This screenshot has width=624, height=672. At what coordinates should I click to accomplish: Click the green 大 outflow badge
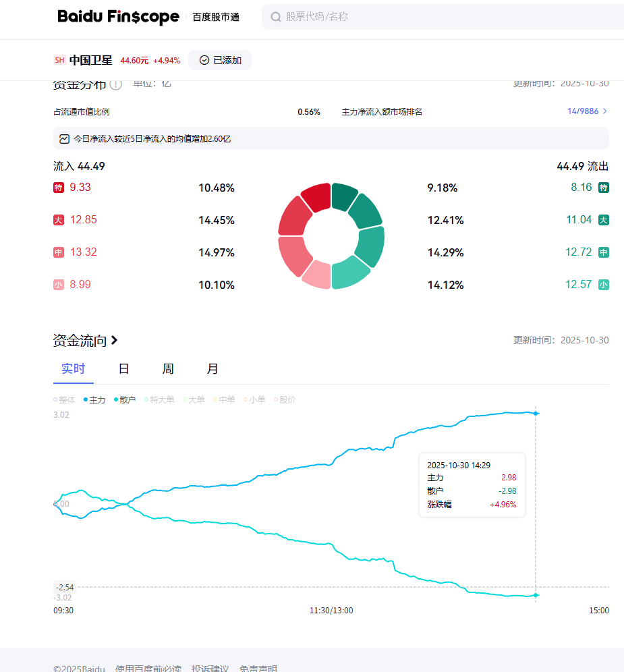(604, 220)
